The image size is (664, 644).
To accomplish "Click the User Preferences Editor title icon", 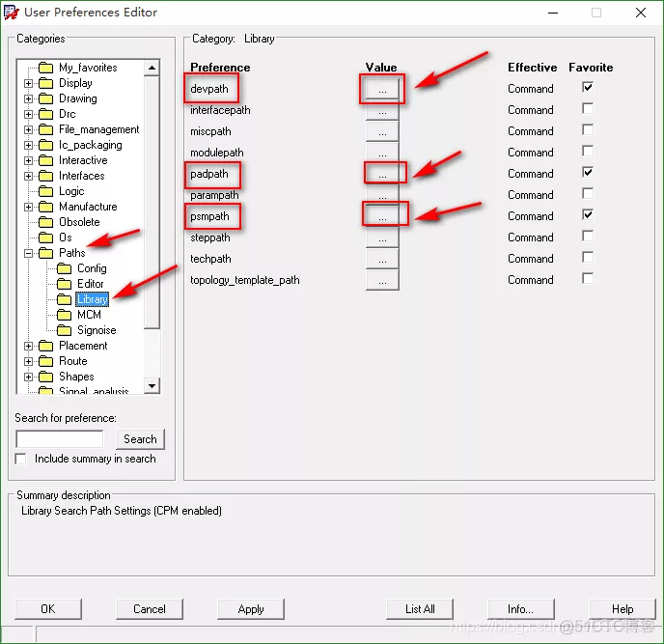I will pyautogui.click(x=11, y=13).
